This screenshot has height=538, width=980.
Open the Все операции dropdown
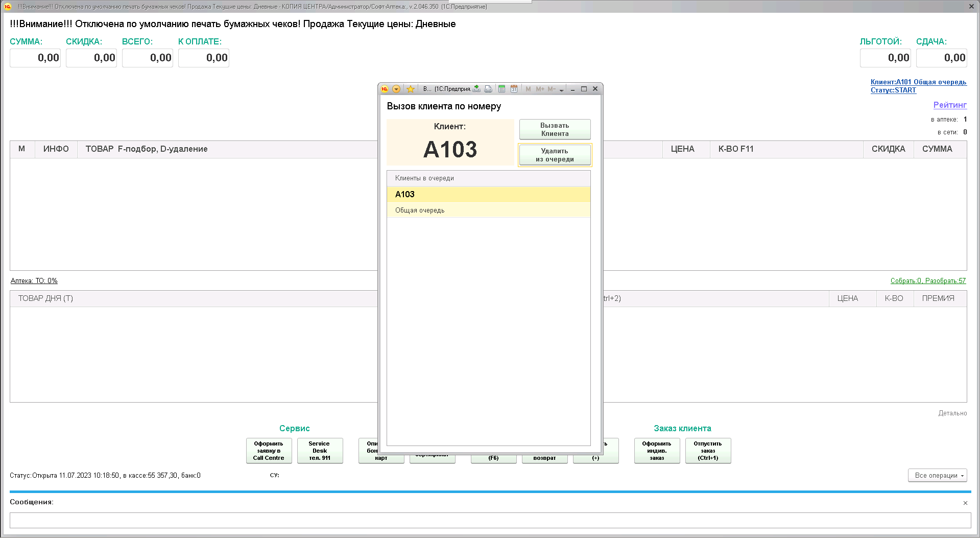tap(937, 475)
